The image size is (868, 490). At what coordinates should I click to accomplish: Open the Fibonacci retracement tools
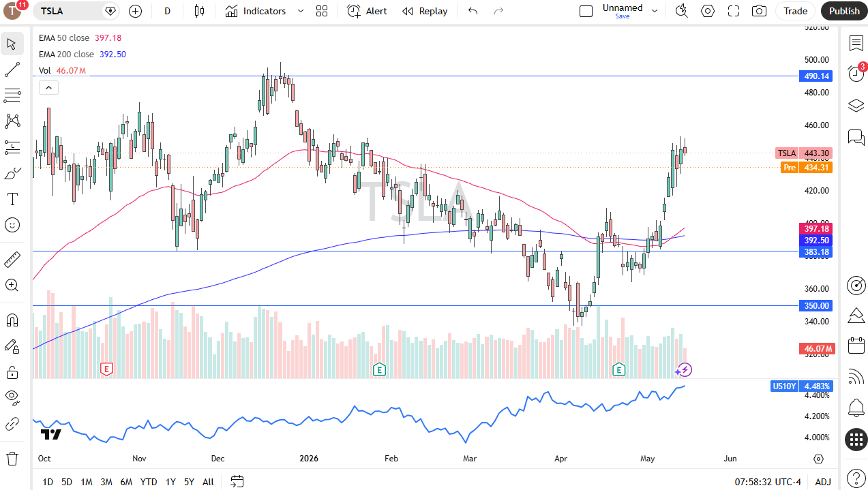pos(12,95)
